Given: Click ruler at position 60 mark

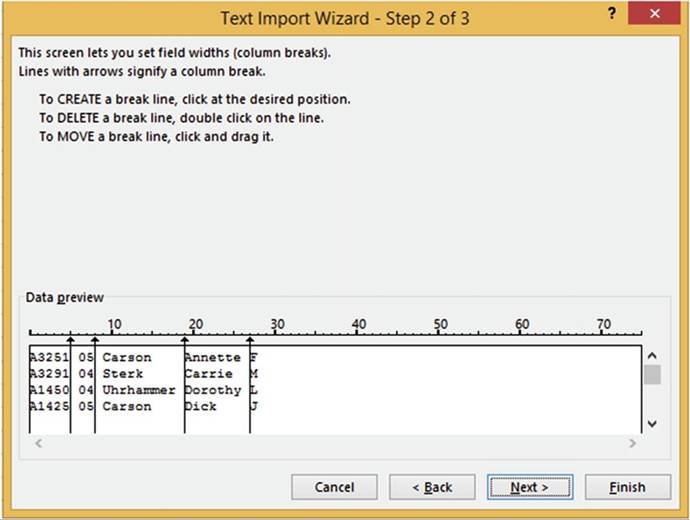Looking at the screenshot, I should click(520, 334).
